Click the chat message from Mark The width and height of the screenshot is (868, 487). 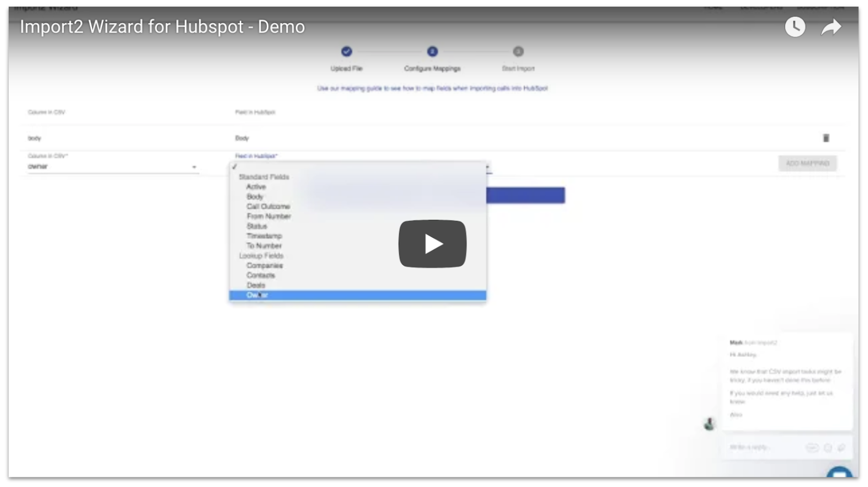[787, 381]
